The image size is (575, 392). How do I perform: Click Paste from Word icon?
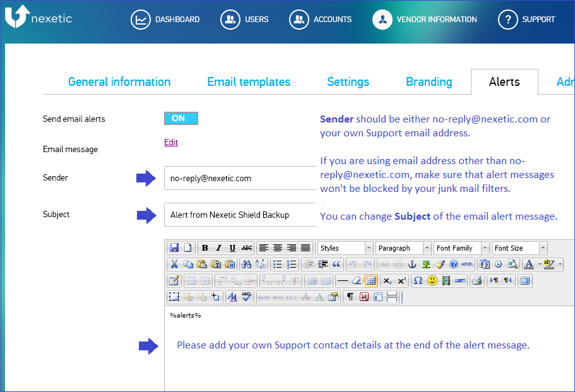point(230,264)
